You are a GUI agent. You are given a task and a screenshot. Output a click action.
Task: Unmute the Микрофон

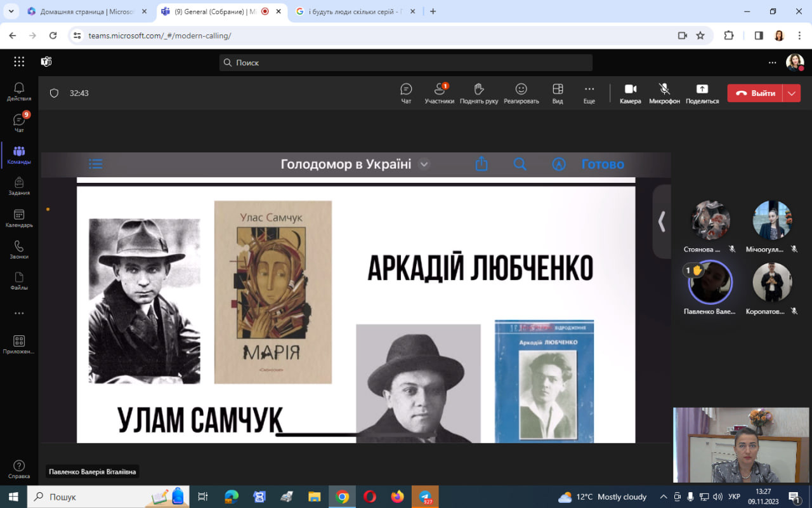tap(664, 93)
